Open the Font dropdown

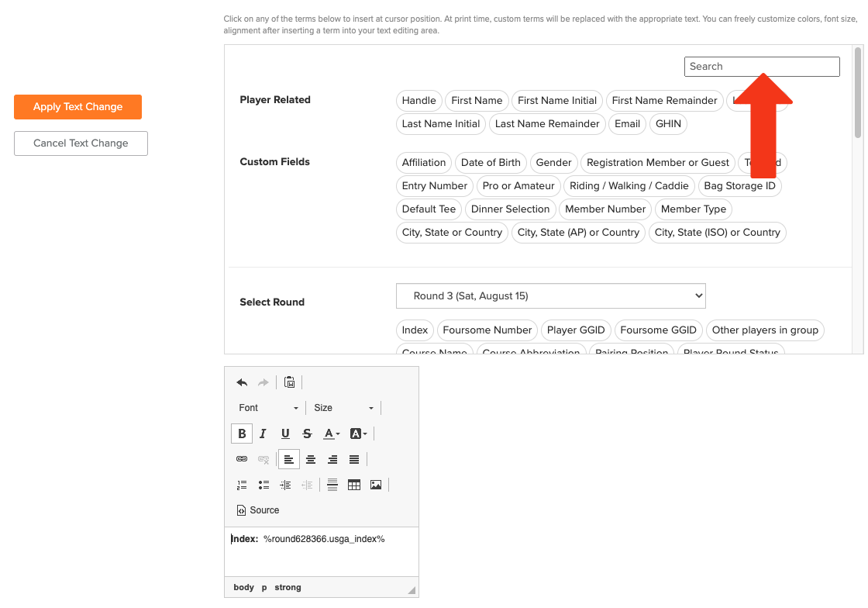(x=268, y=408)
